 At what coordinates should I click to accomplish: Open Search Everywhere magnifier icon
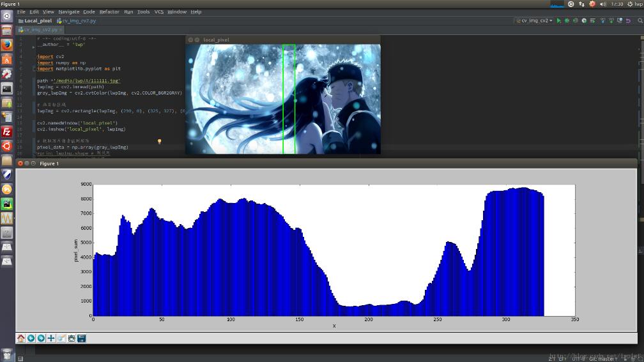tap(640, 20)
